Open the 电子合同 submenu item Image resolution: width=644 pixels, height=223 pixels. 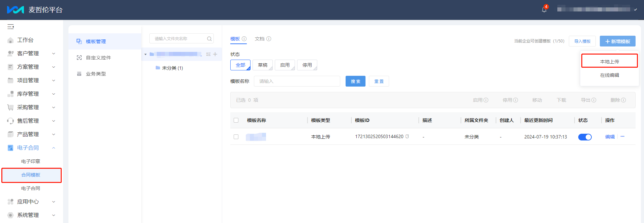click(x=31, y=188)
